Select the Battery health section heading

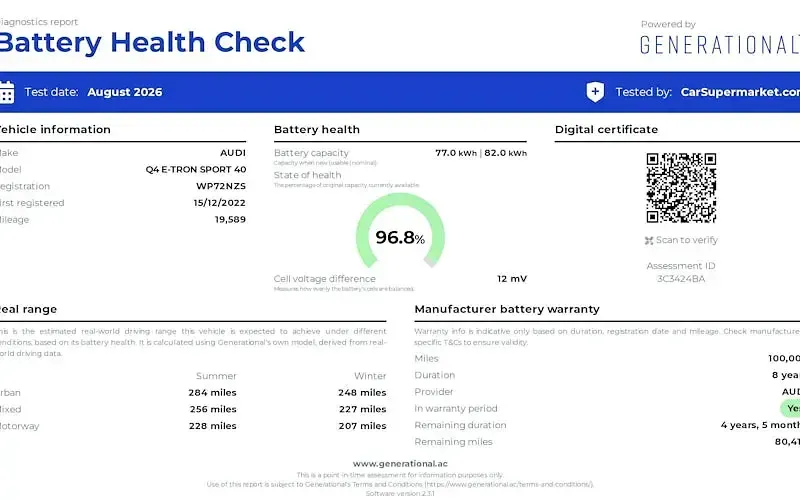click(x=317, y=130)
